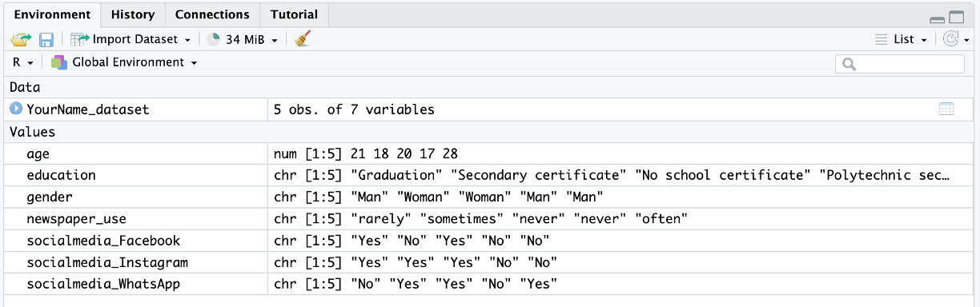Switch to the Connections tab
The image size is (980, 307).
(x=212, y=14)
